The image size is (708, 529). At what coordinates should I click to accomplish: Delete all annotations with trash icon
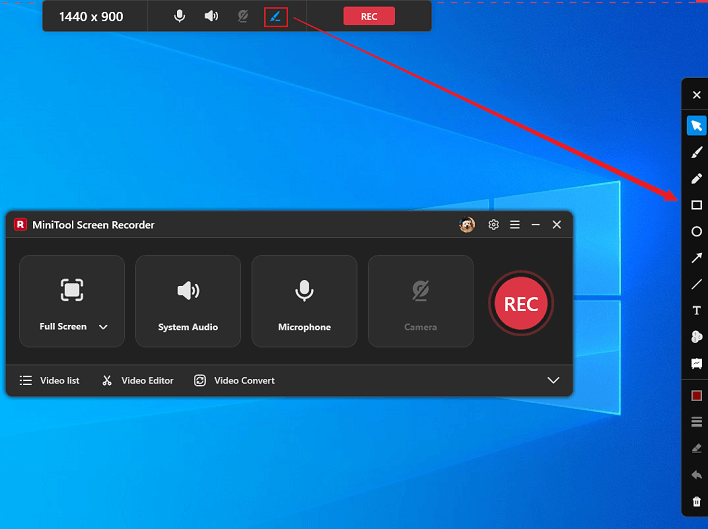point(696,501)
